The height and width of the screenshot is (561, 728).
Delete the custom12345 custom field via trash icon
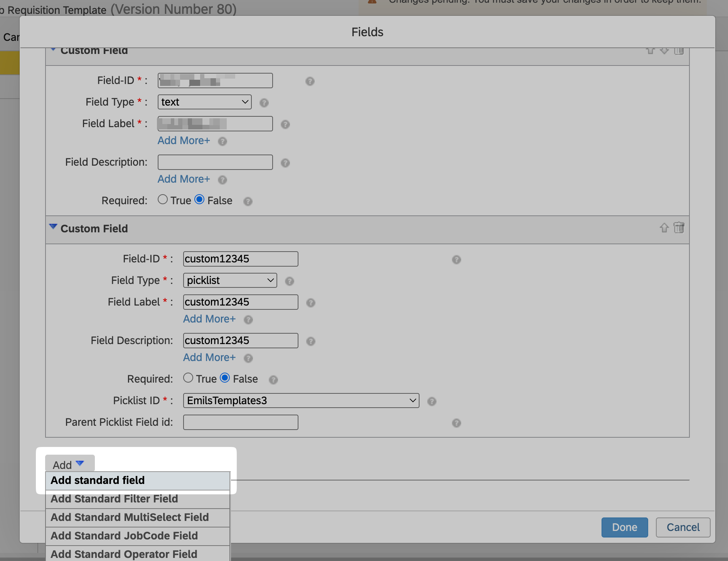(x=679, y=228)
